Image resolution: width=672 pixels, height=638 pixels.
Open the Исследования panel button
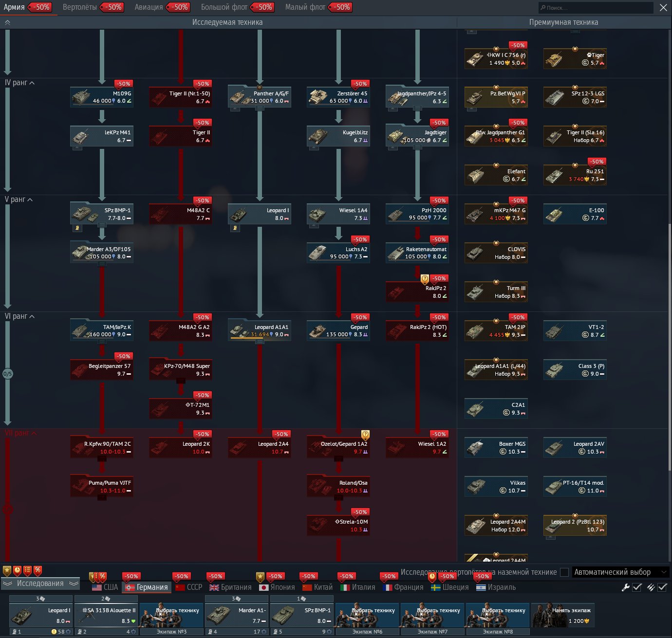(x=40, y=583)
